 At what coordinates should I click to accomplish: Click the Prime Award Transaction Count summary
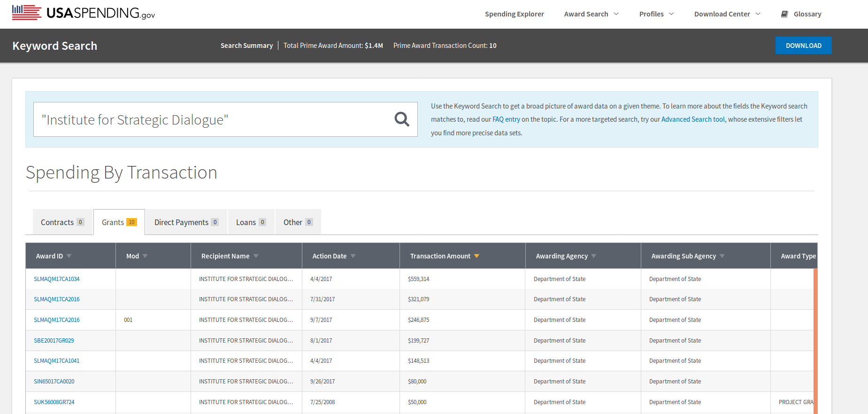[x=445, y=46]
